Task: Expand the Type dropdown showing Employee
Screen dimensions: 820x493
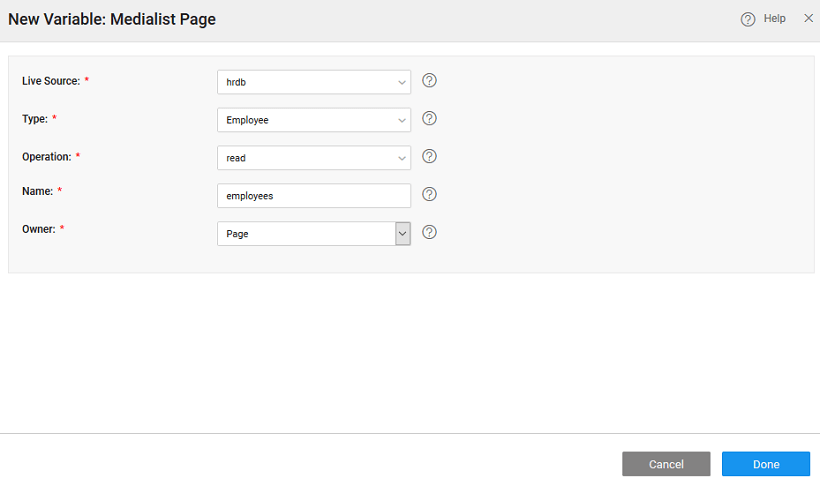Action: [x=313, y=120]
